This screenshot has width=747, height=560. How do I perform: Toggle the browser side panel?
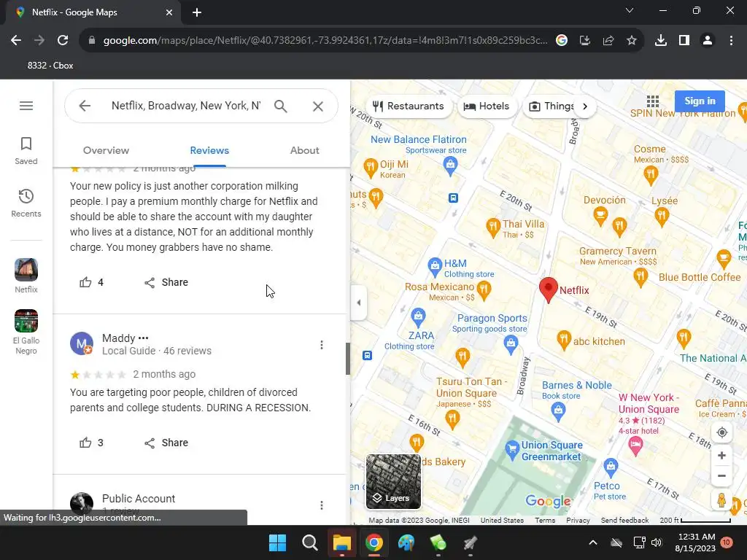click(684, 41)
